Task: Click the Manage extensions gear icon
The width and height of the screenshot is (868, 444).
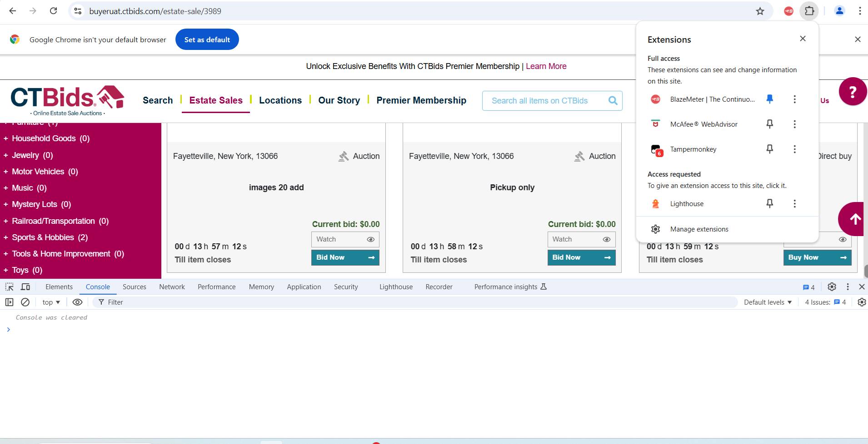Action: [x=655, y=229]
